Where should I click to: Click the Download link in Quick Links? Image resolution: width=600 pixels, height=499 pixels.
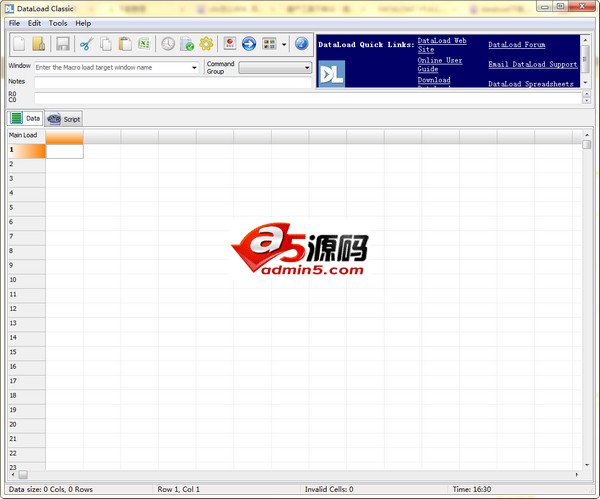coord(434,80)
